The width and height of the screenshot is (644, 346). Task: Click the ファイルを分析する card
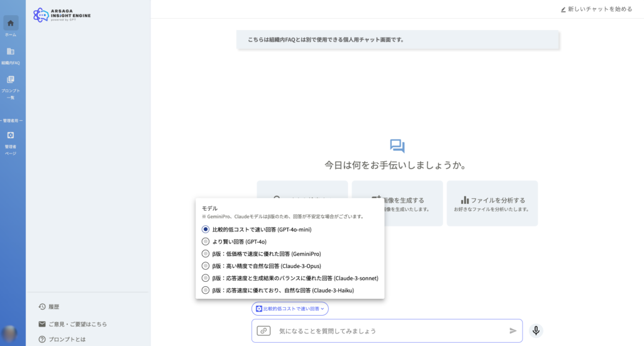pyautogui.click(x=492, y=203)
